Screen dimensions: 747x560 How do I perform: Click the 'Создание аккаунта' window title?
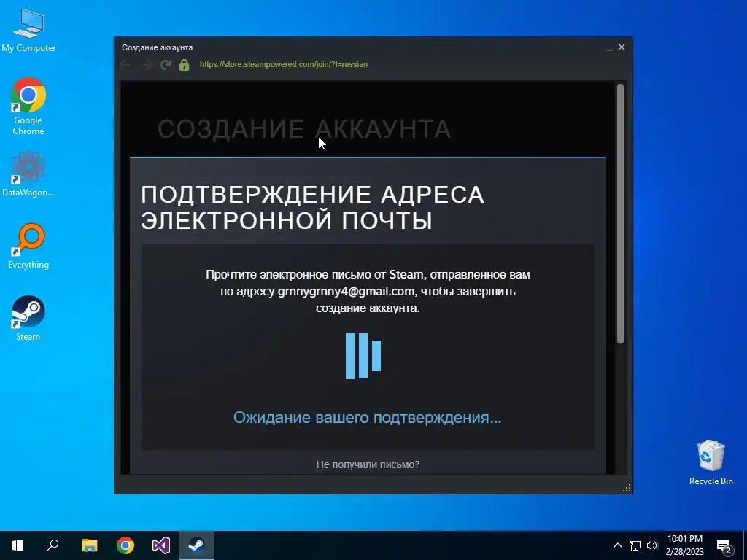point(158,47)
